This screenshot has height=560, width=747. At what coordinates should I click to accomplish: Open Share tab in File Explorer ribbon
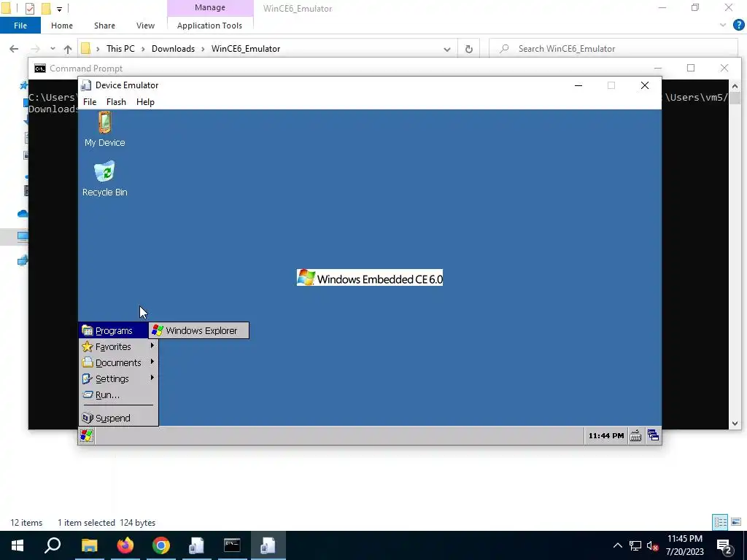tap(104, 26)
